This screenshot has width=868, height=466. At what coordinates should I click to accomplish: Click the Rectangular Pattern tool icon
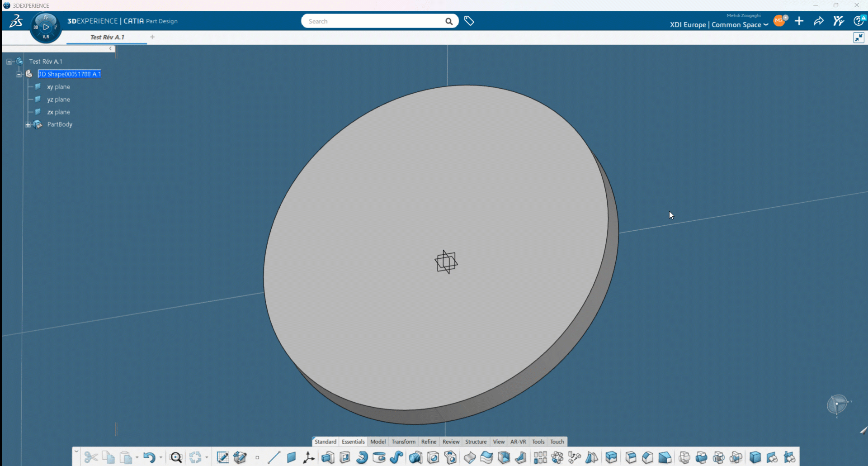coord(540,457)
